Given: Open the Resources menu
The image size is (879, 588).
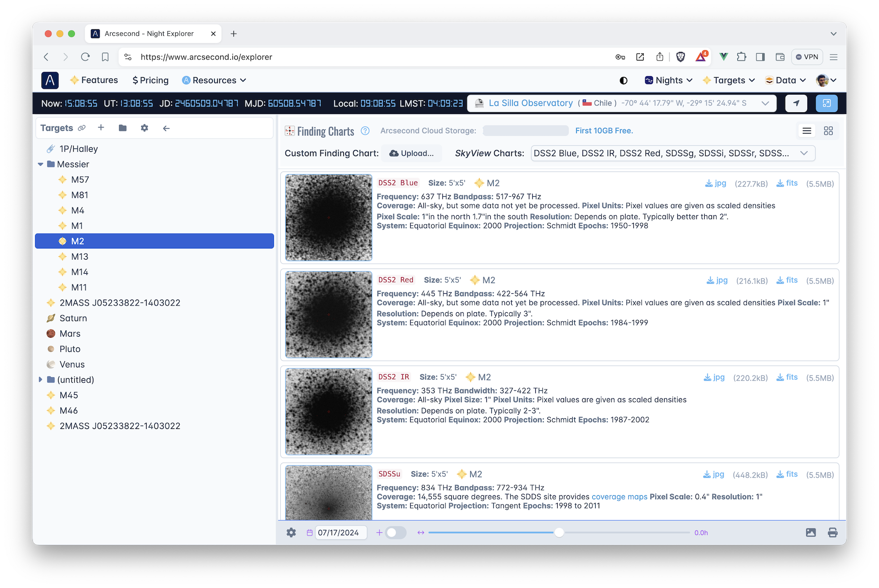Looking at the screenshot, I should tap(214, 81).
